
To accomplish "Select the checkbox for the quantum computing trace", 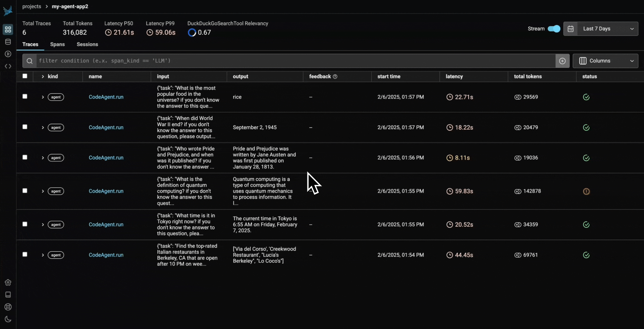I will (25, 191).
